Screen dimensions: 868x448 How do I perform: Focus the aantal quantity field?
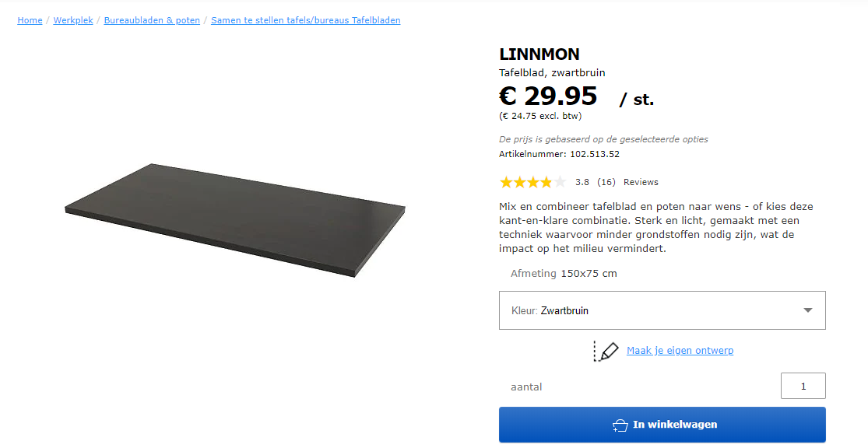click(x=803, y=386)
